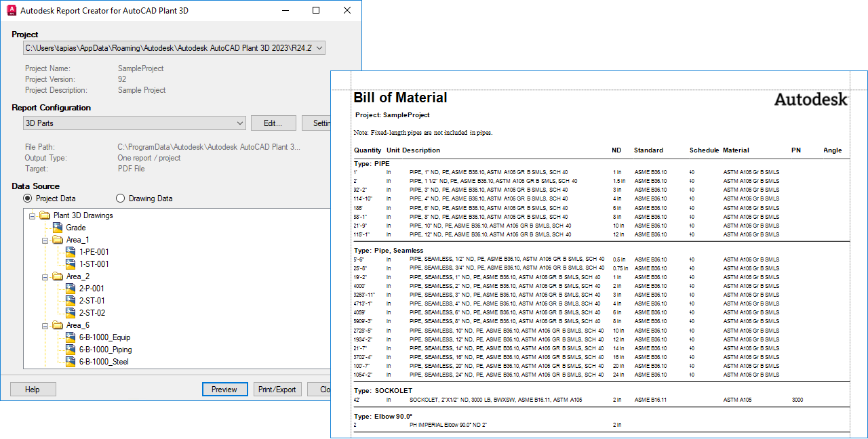Select the Area_6 tree item label

coord(78,325)
